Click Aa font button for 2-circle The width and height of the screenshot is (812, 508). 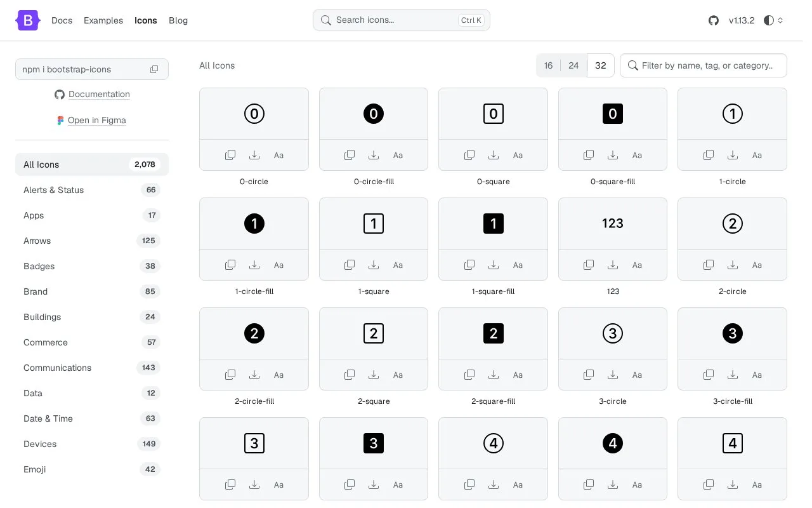(x=757, y=265)
